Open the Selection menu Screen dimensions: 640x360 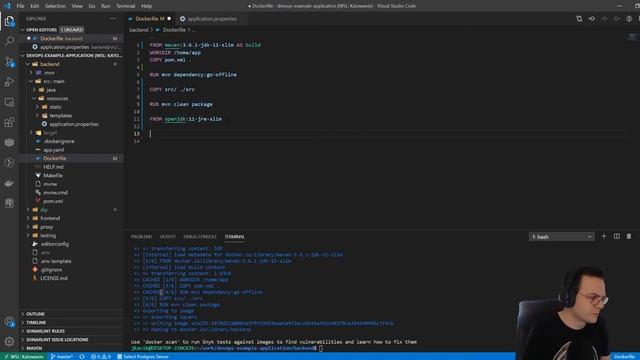(55, 6)
